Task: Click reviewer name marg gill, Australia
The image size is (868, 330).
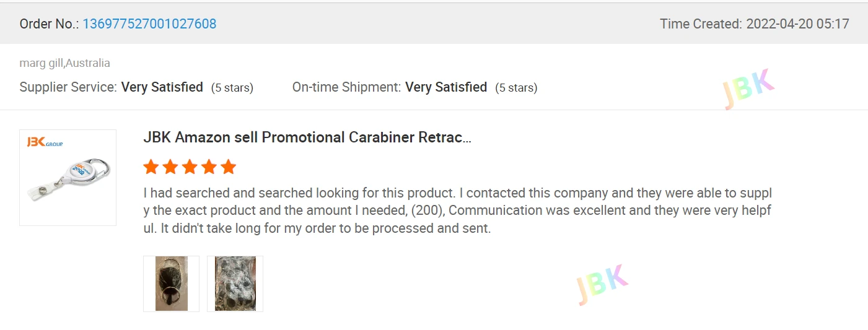Action: (65, 63)
